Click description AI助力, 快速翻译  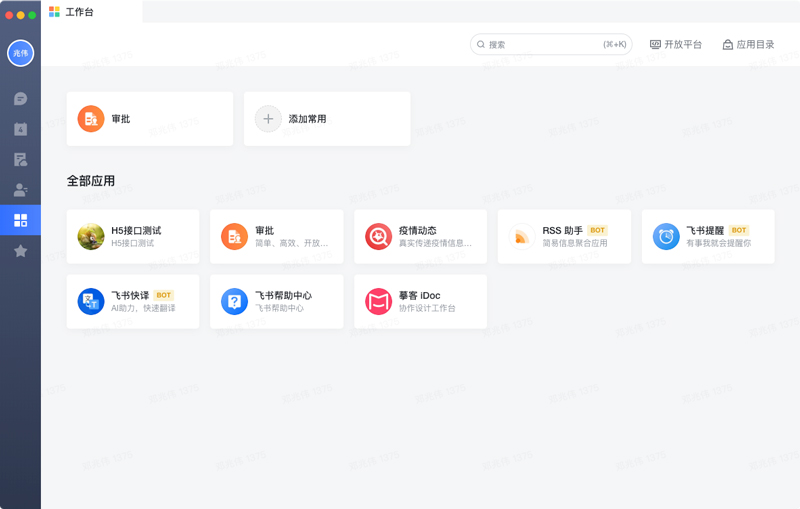(143, 308)
